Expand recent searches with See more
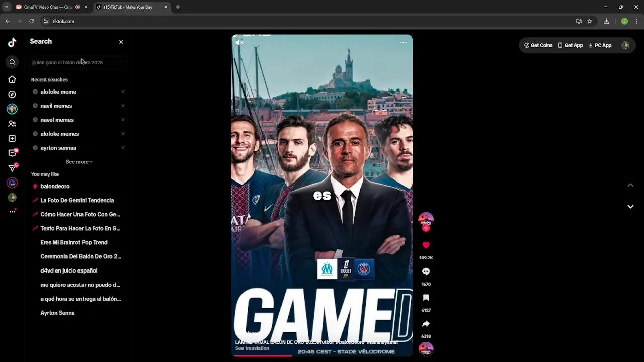644x362 pixels. (79, 162)
